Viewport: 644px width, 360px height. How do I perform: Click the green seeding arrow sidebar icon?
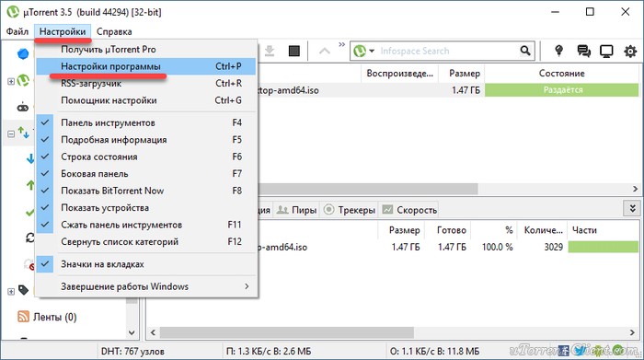[x=30, y=185]
